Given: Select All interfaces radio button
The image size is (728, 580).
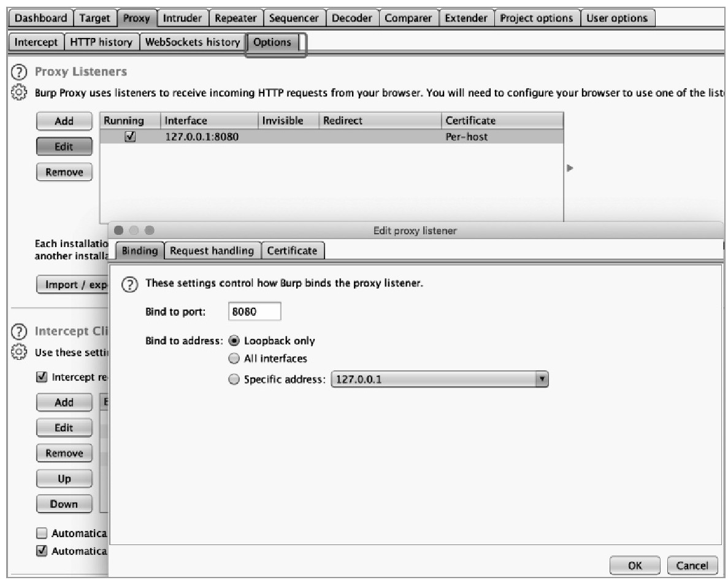Looking at the screenshot, I should pos(234,358).
